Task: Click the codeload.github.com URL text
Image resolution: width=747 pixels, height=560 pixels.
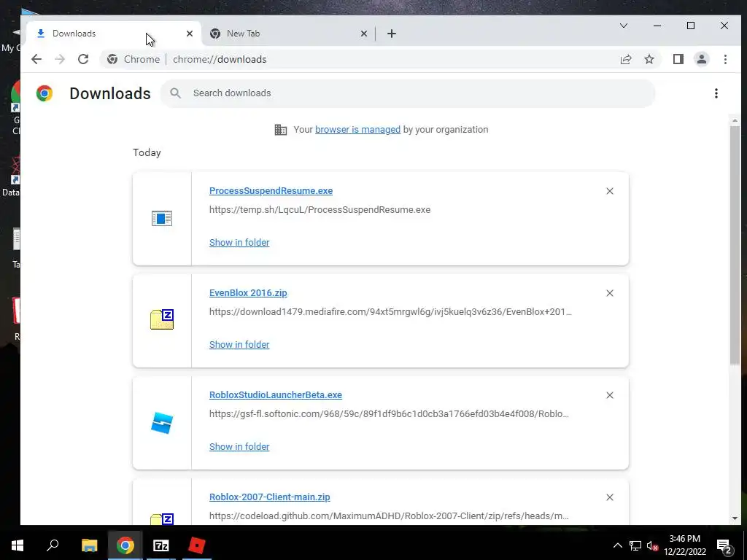Action: point(389,516)
